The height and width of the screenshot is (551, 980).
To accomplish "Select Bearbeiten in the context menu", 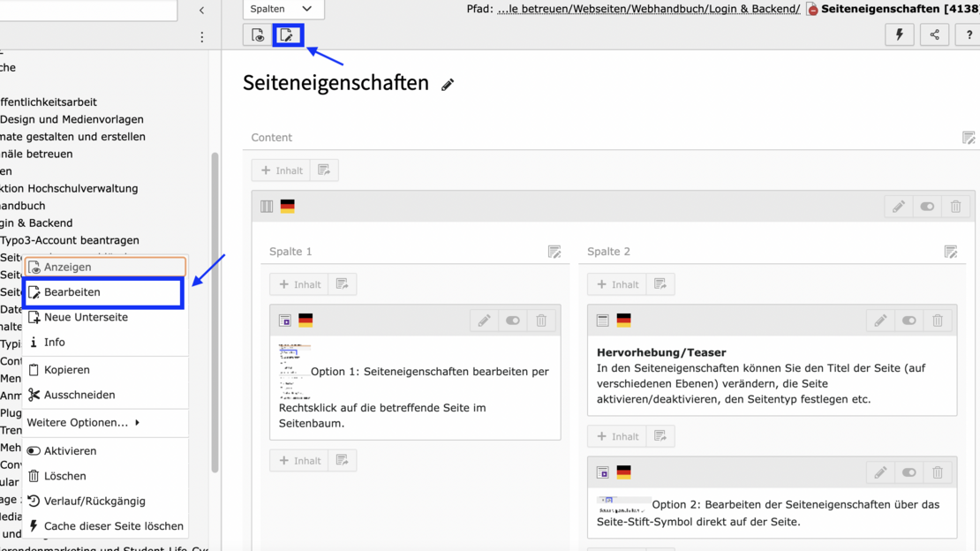I will click(x=72, y=292).
